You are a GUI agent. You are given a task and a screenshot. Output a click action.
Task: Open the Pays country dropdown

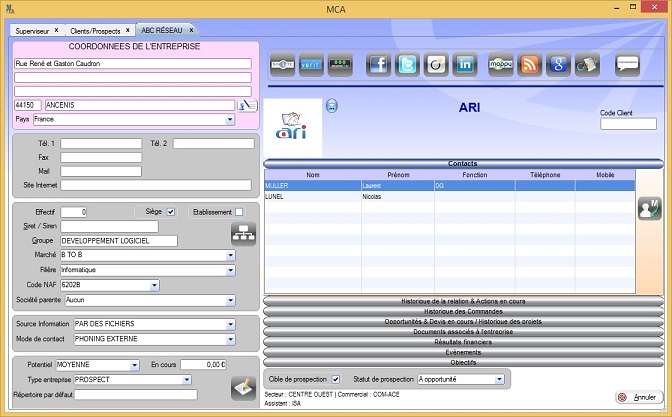(231, 119)
